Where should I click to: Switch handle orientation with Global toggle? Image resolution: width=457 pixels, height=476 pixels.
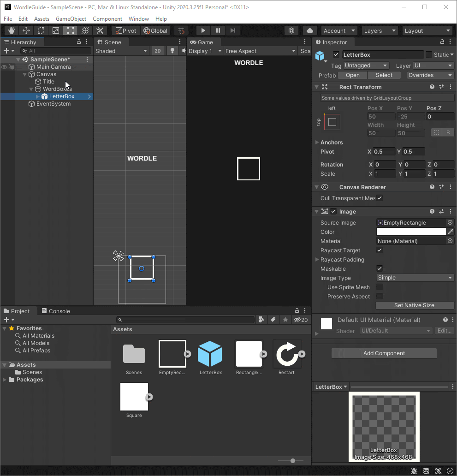pos(155,30)
